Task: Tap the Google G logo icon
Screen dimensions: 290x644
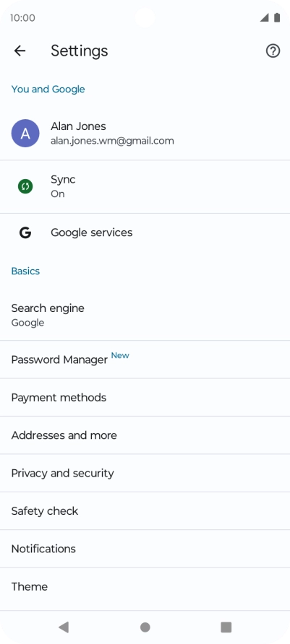Action: pos(25,232)
